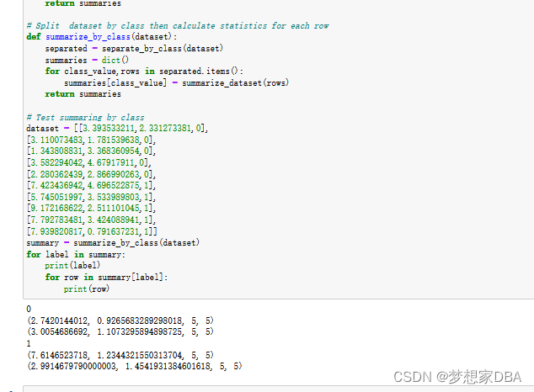Image resolution: width=534 pixels, height=392 pixels.
Task: Click the output tuple starting with 2.7420144012
Action: (120, 320)
